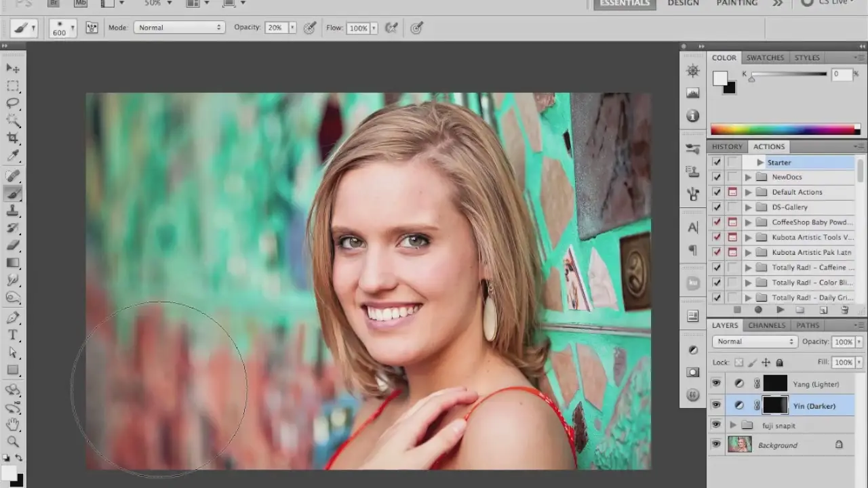Select the Eraser tool
This screenshot has height=488, width=868.
pyautogui.click(x=13, y=245)
